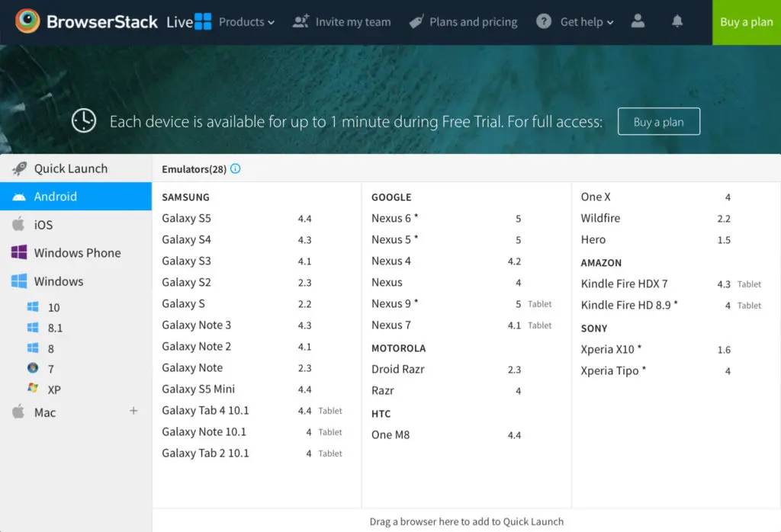Image resolution: width=781 pixels, height=532 pixels.
Task: Launch the Galaxy S emulator version 2.2
Action: (x=236, y=304)
